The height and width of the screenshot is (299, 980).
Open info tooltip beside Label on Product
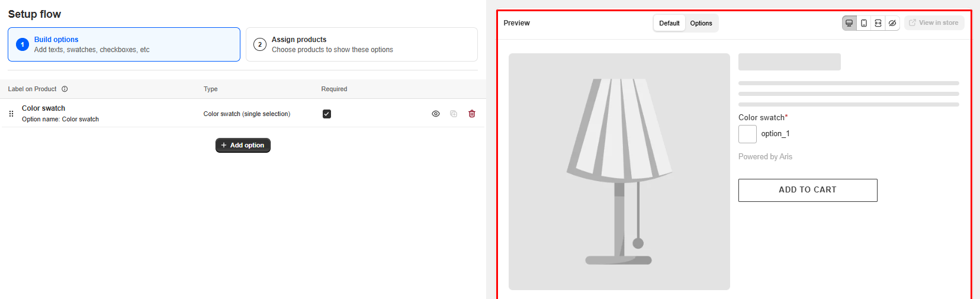(65, 89)
